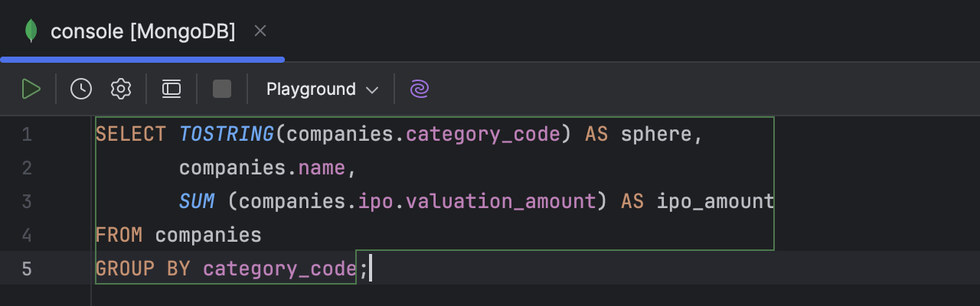Screen dimensions: 980x306
Task: Open console settings with the gear icon
Action: pyautogui.click(x=121, y=90)
